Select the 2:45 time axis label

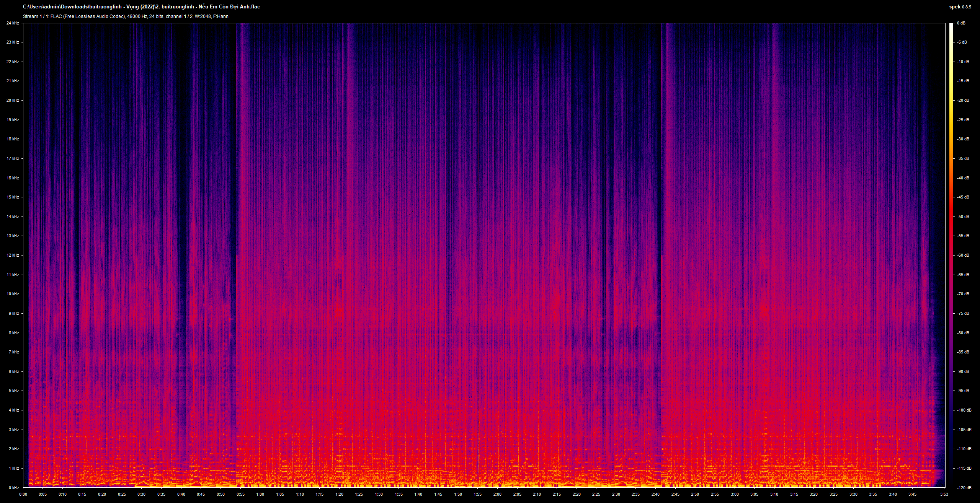point(675,494)
